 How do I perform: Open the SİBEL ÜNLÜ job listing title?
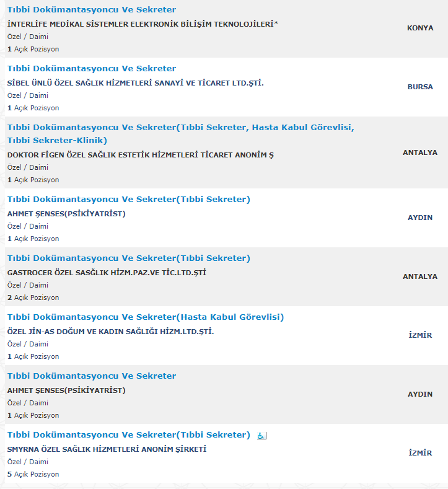[x=92, y=69]
